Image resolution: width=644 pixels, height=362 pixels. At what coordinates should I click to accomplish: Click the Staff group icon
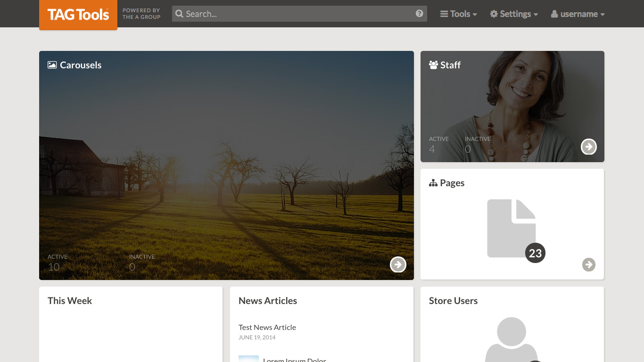(434, 65)
